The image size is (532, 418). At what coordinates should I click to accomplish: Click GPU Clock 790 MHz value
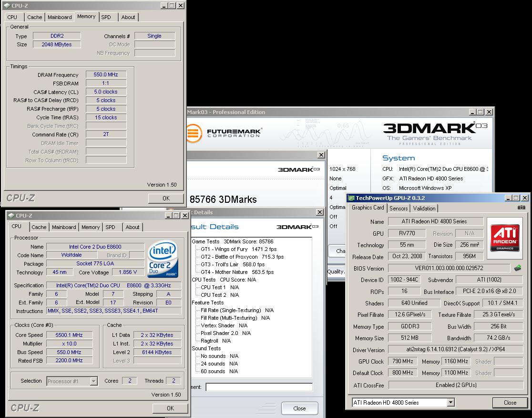tap(403, 361)
